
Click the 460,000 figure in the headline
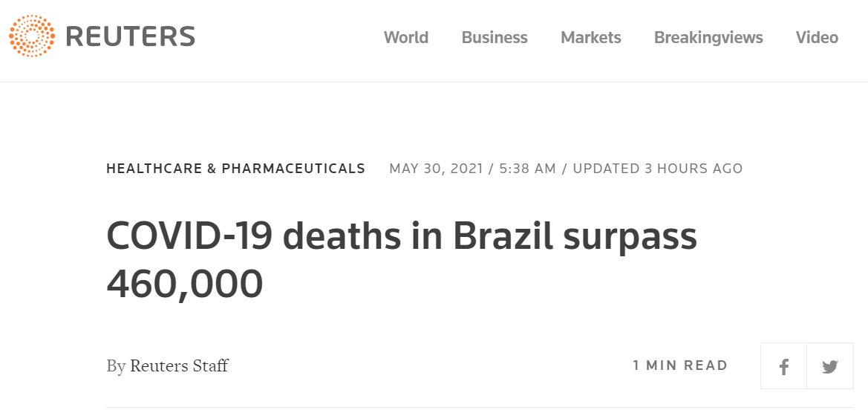point(185,283)
